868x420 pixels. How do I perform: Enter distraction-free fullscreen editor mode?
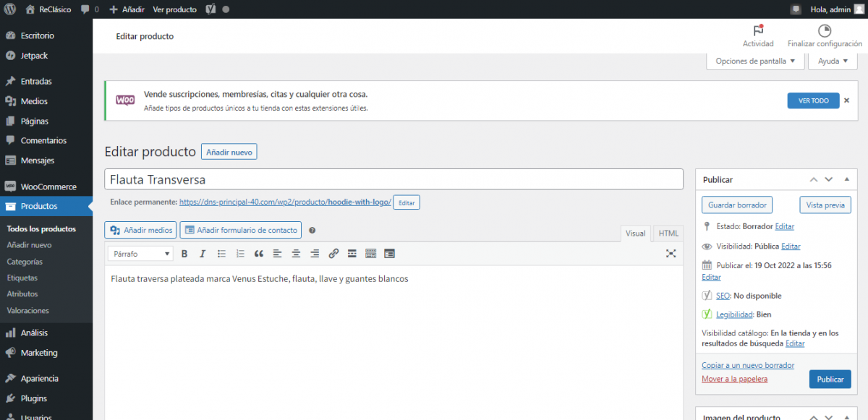(x=671, y=254)
